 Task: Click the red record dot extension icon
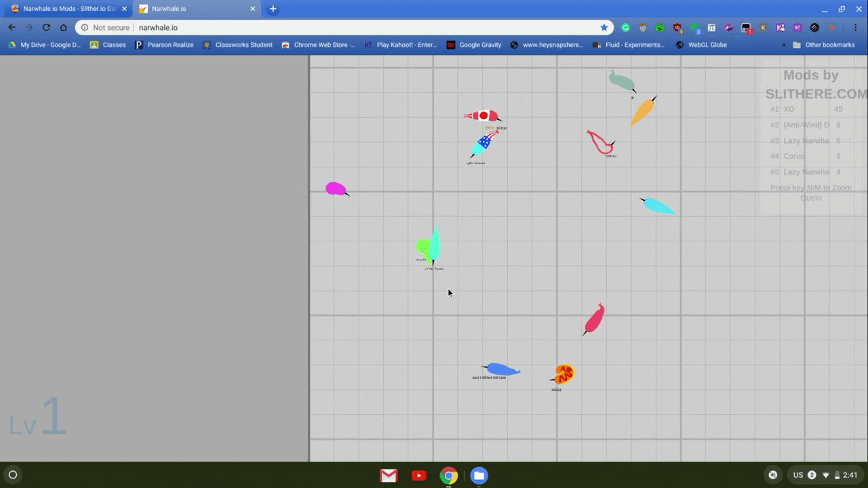click(x=831, y=28)
